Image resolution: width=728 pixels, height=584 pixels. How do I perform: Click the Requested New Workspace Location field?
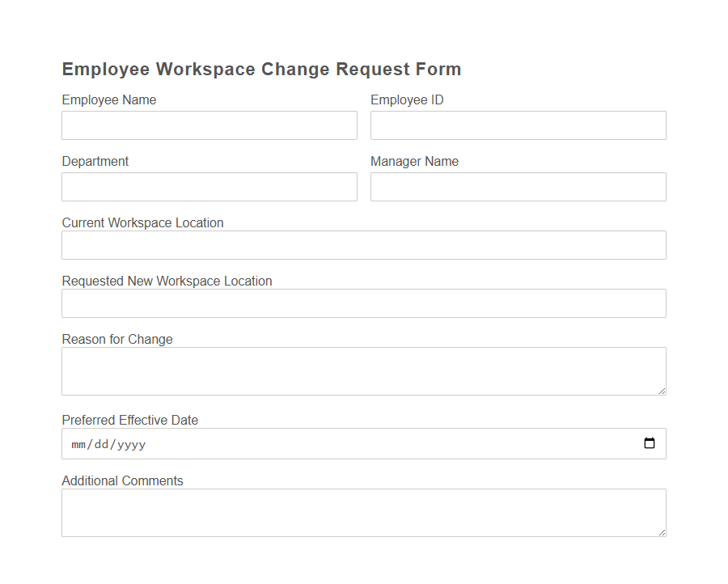click(x=363, y=303)
